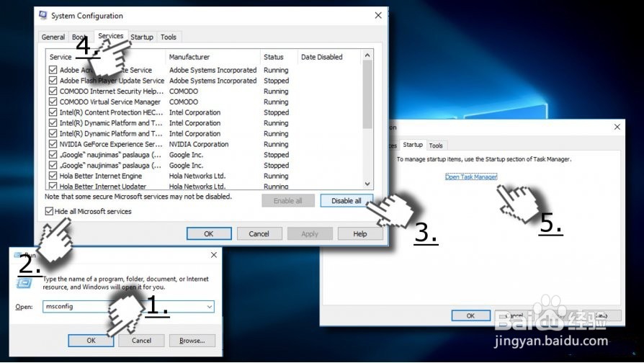The height and width of the screenshot is (363, 644).
Task: Toggle Hide all Microsoft services checkbox
Action: (x=49, y=211)
